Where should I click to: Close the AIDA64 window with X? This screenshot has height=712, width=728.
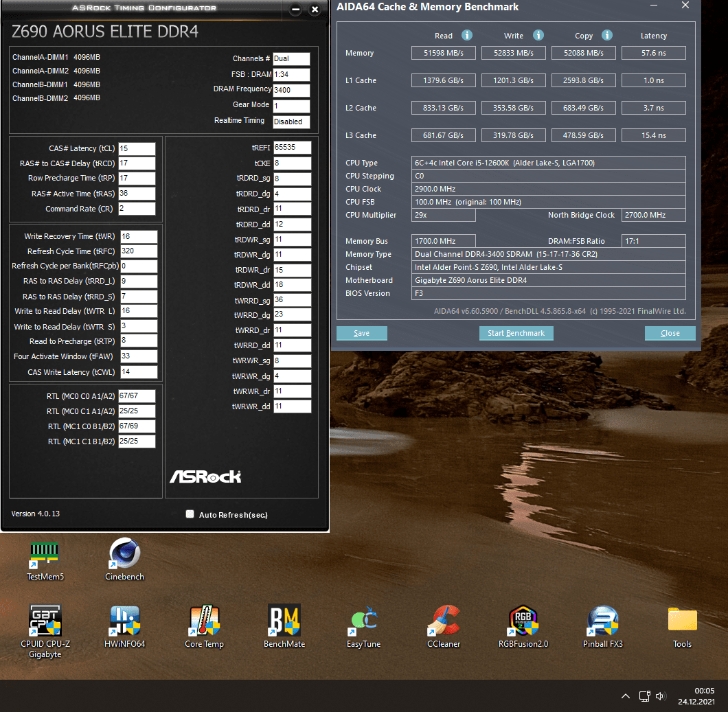pos(685,5)
